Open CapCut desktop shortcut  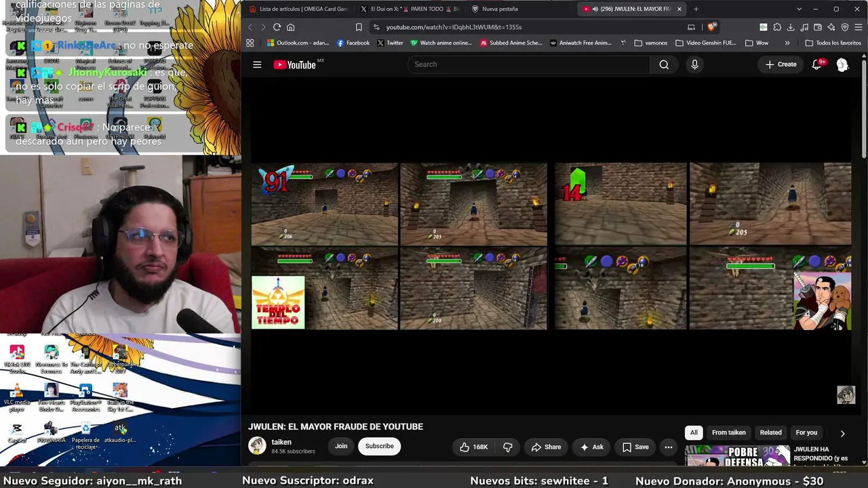pyautogui.click(x=17, y=434)
